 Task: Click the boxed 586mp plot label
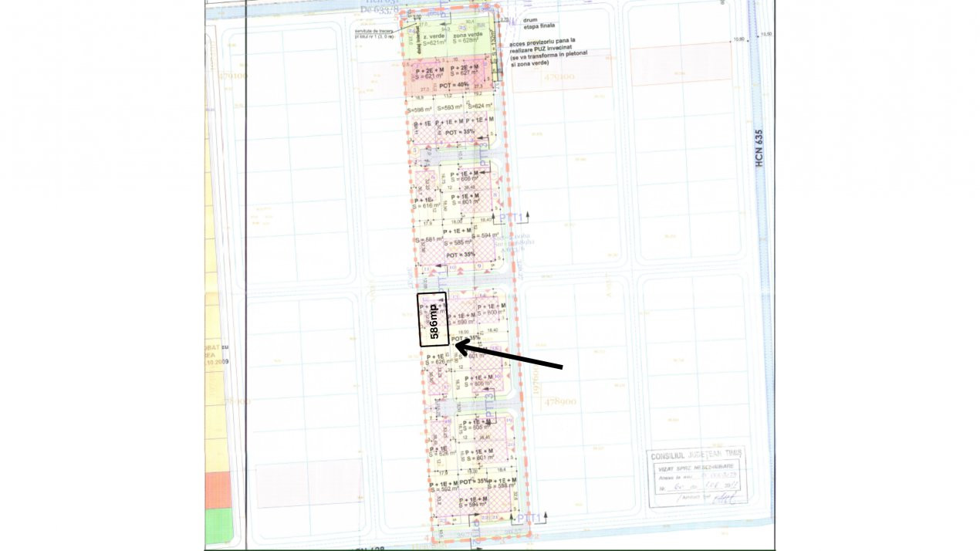[x=432, y=319]
